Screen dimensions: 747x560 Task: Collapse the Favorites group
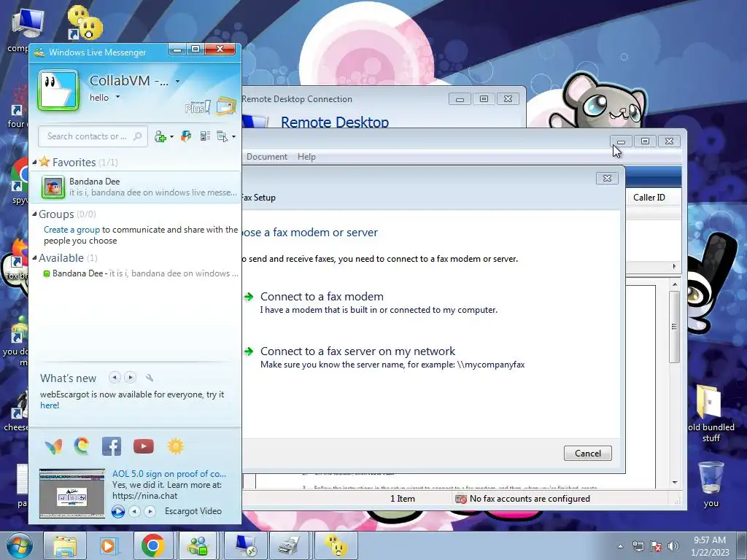click(34, 163)
